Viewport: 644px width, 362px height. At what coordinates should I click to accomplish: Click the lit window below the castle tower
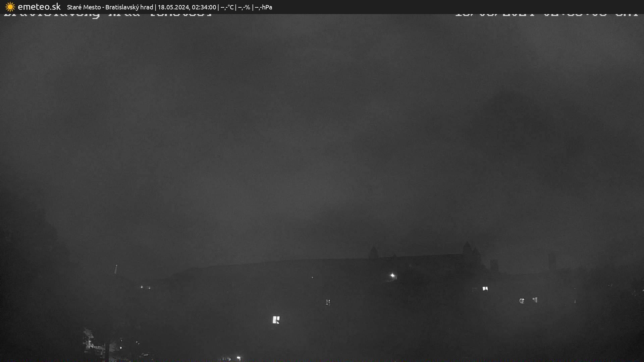pyautogui.click(x=485, y=289)
